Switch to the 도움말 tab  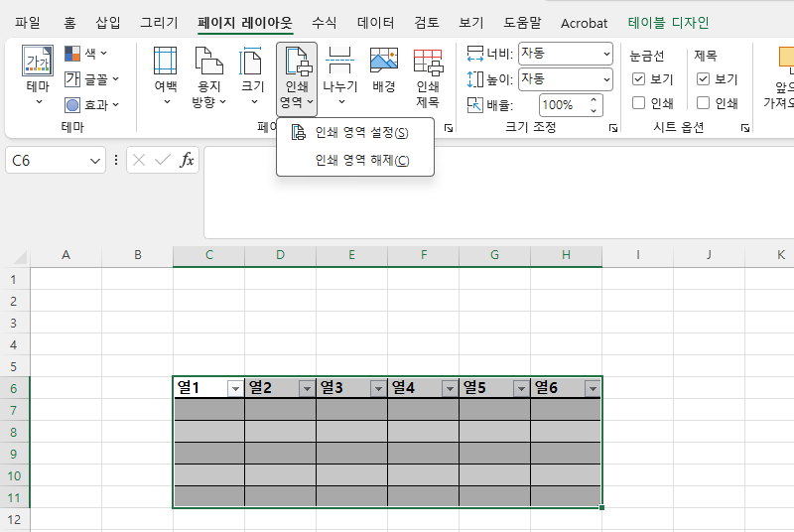pyautogui.click(x=523, y=22)
